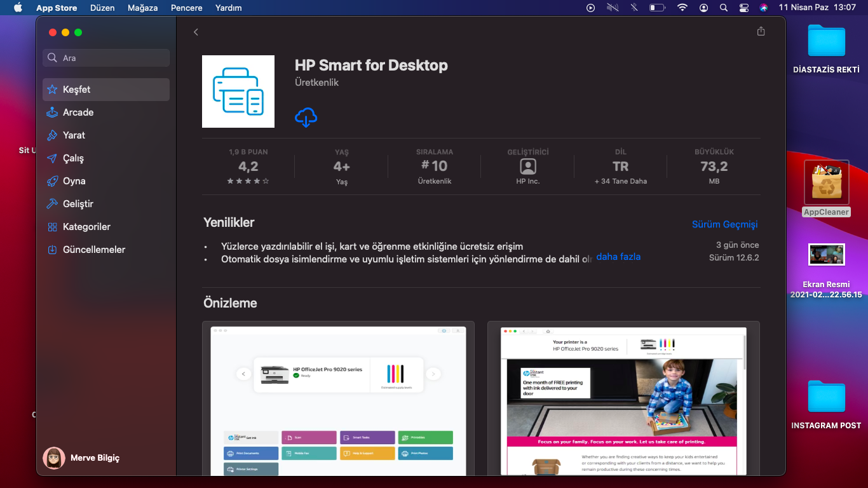Open the Kategoriler grid icon

coord(52,226)
